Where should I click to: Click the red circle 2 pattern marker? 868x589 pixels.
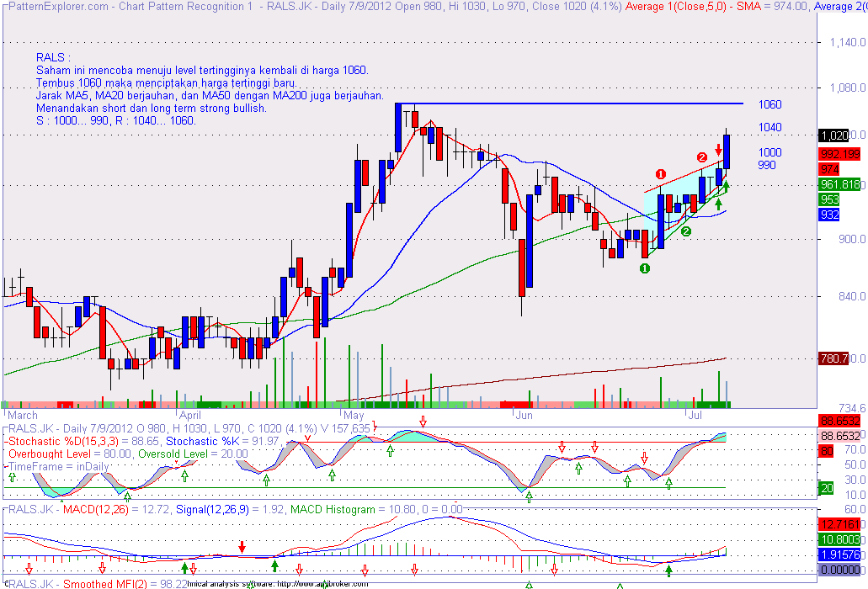702,157
